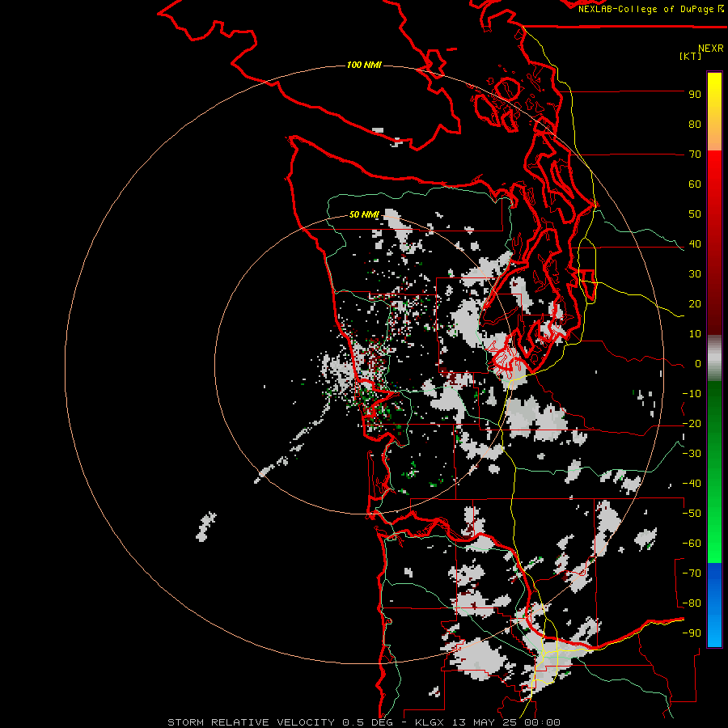This screenshot has width=728, height=728.
Task: Click the red outbound segment of color bar
Action: pos(714,243)
